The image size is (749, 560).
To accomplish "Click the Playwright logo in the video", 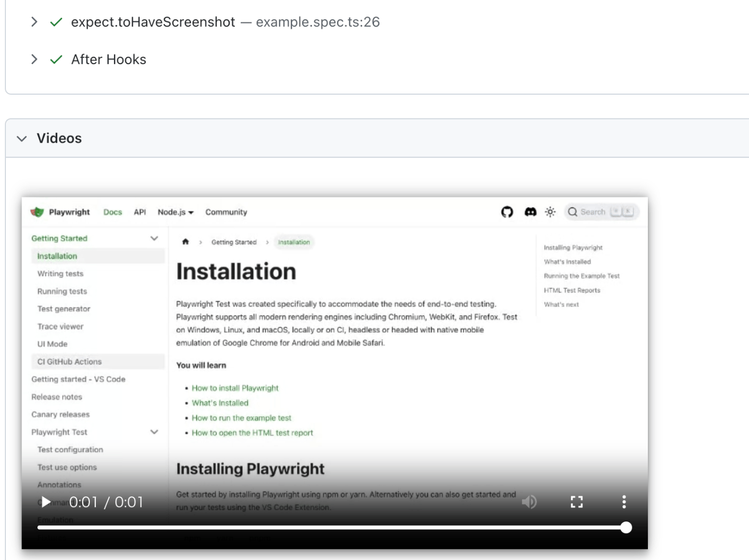I will [x=37, y=212].
